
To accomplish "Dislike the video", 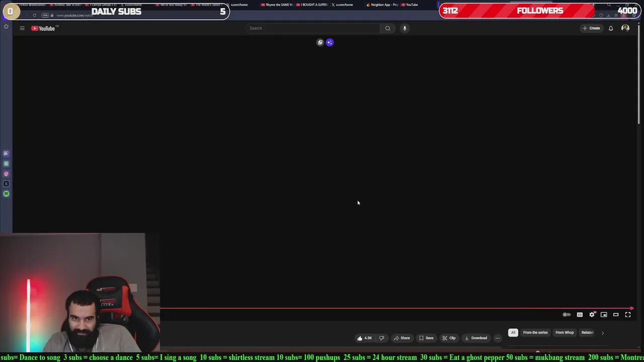I will point(381,338).
